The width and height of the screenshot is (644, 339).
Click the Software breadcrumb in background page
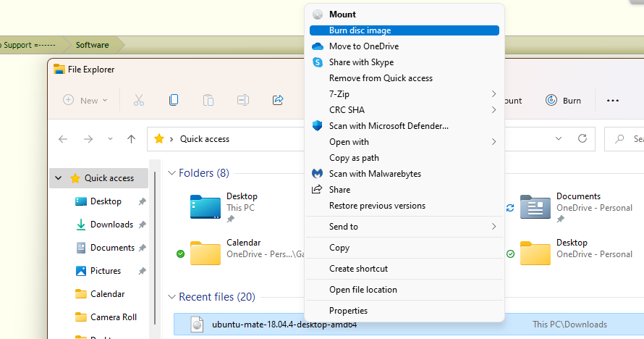point(93,45)
